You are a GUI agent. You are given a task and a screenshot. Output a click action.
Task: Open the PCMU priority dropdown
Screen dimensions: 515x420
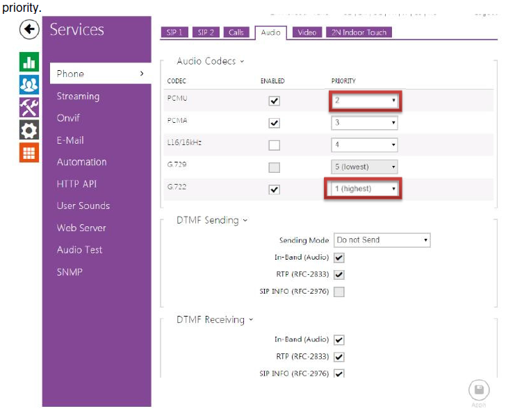click(x=364, y=101)
